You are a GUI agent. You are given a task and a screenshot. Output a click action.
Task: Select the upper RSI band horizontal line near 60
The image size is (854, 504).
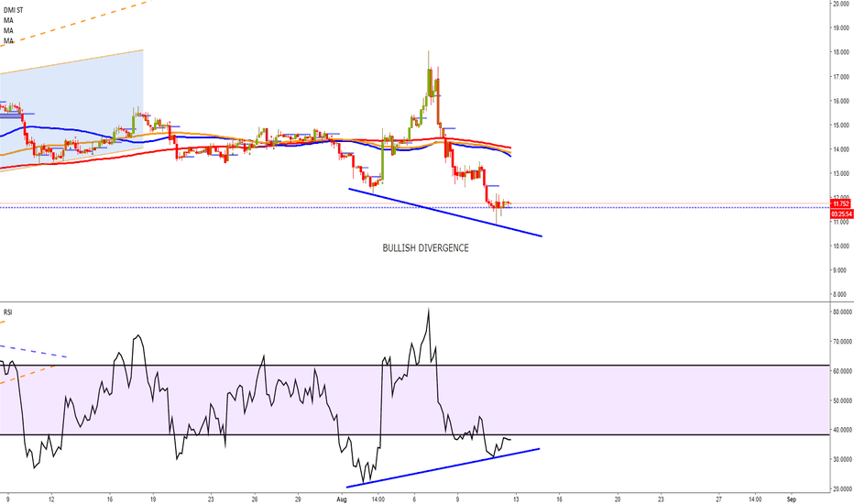click(x=414, y=365)
